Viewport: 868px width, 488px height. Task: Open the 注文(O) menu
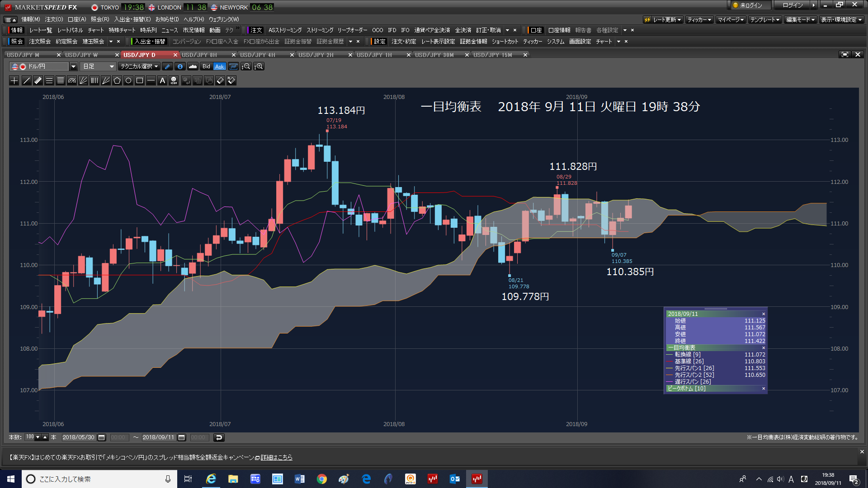coord(54,19)
